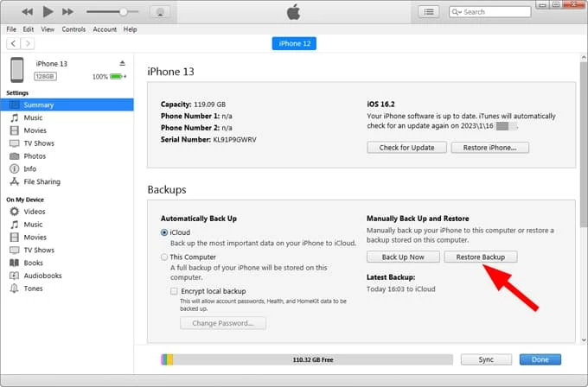Navigate back with the left chevron
588x387 pixels.
click(x=12, y=43)
